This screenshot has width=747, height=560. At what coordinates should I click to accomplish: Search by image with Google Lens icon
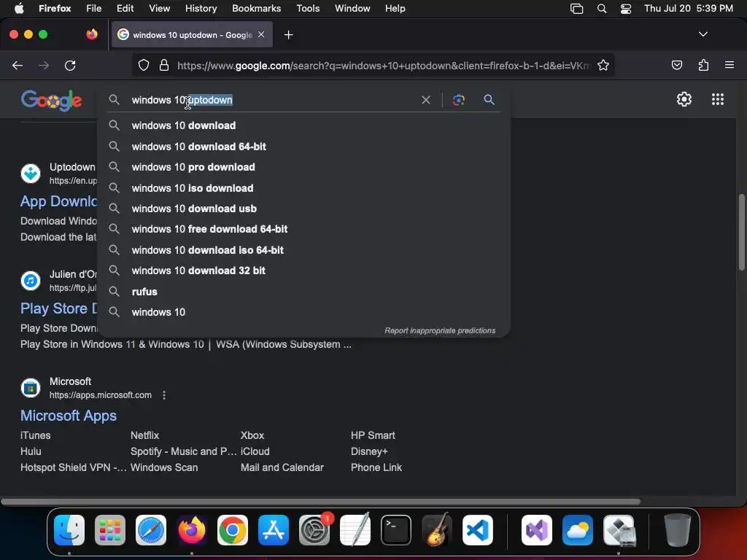(x=458, y=100)
